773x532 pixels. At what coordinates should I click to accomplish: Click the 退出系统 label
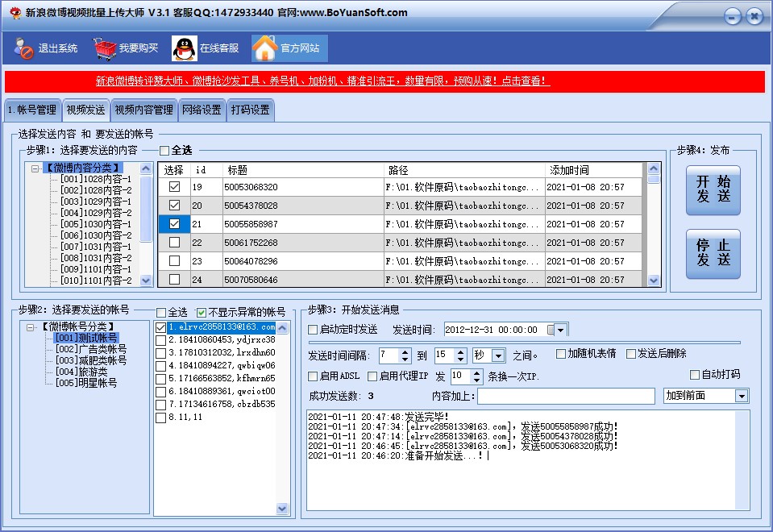click(x=58, y=48)
